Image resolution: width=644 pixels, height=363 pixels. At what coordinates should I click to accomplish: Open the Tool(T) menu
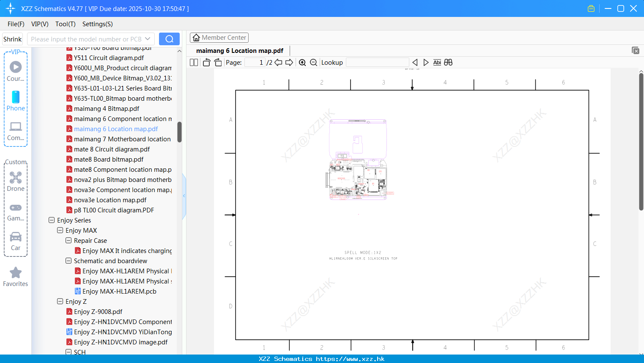tap(66, 24)
